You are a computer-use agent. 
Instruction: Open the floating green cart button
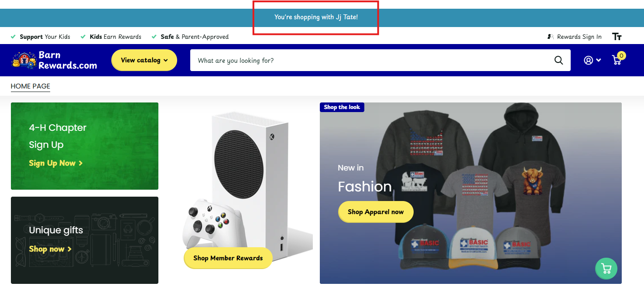point(606,269)
